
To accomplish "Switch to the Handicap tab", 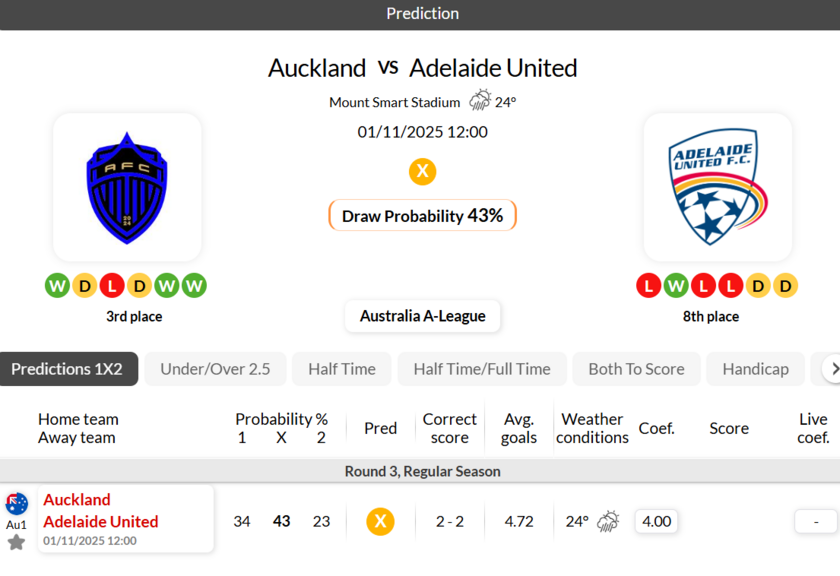I will click(755, 369).
